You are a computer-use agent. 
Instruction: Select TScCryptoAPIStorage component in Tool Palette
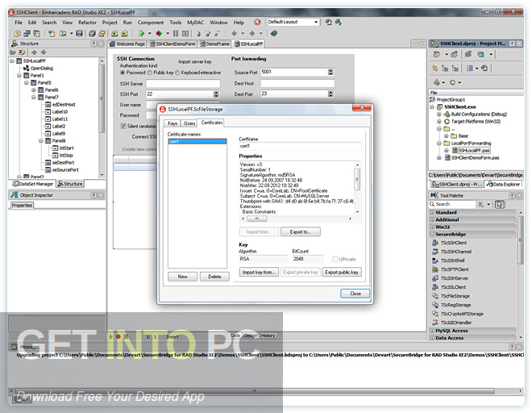point(458,314)
